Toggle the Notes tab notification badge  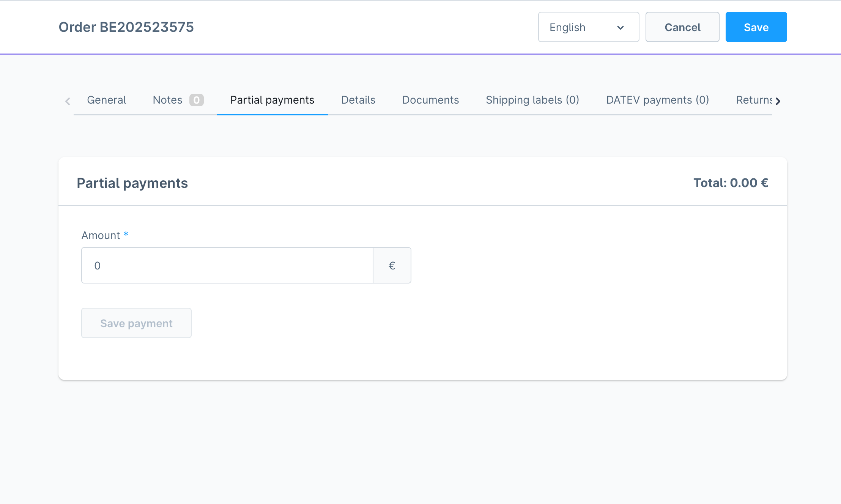196,100
